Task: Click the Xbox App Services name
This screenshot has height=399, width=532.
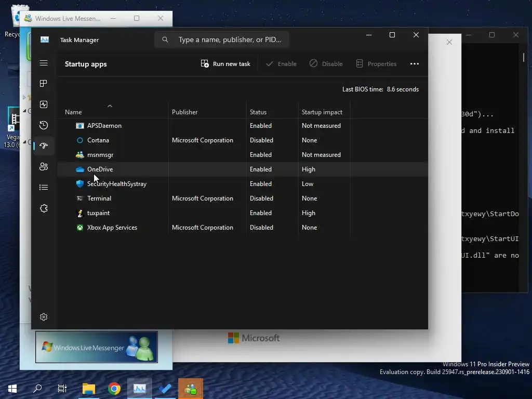Action: [112, 228]
